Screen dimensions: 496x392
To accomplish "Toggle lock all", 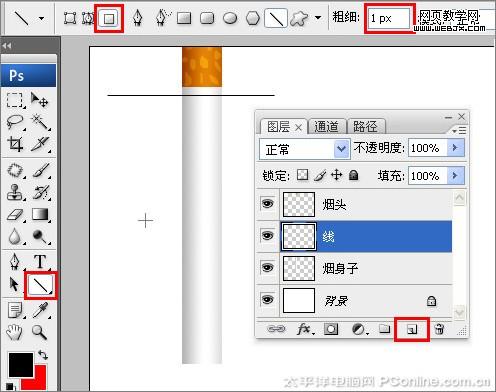I will pos(353,175).
